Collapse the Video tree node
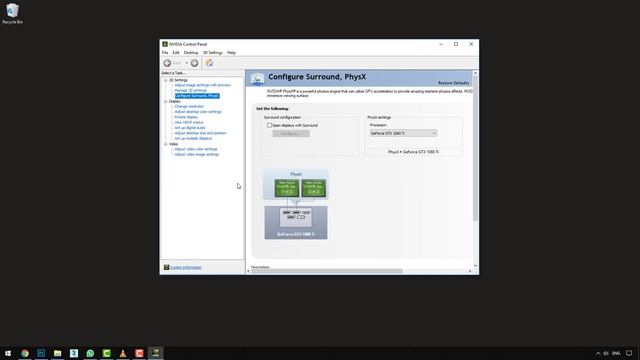 [x=166, y=144]
